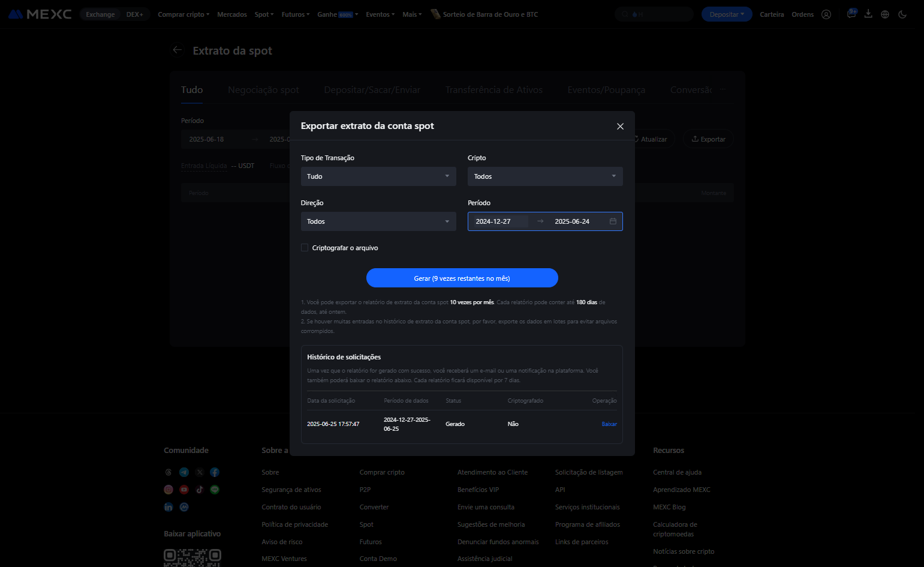Click the Baixar link for generated report
This screenshot has width=924, height=567.
coord(609,424)
